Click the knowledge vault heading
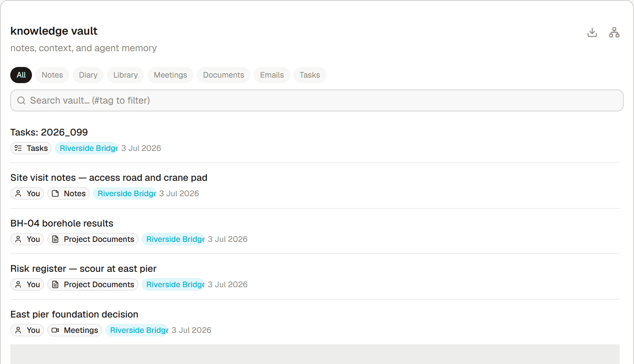This screenshot has height=364, width=634. pyautogui.click(x=54, y=31)
